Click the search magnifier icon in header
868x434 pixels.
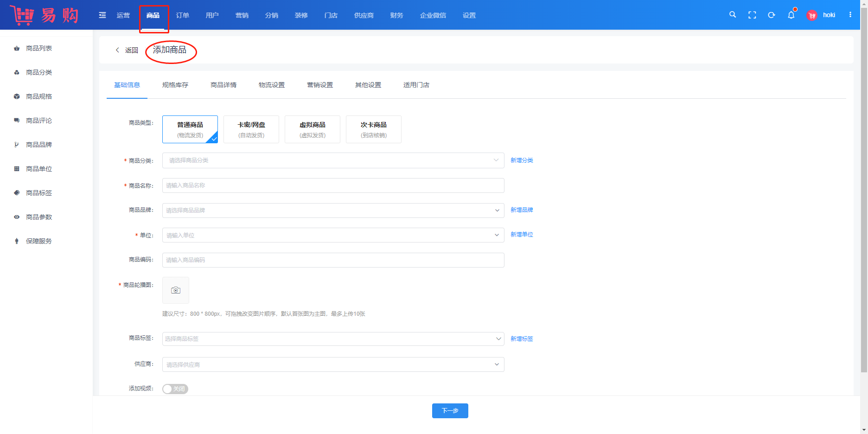pyautogui.click(x=733, y=15)
